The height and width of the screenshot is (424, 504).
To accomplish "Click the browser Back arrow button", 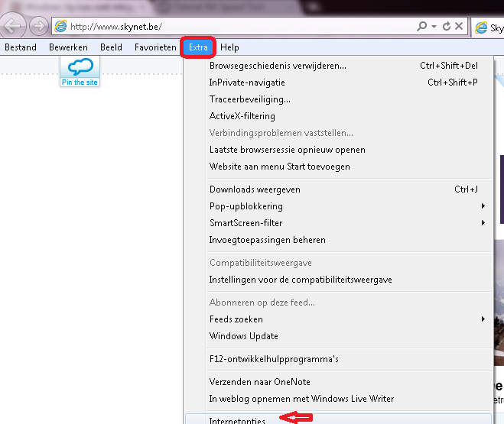I will (12, 26).
